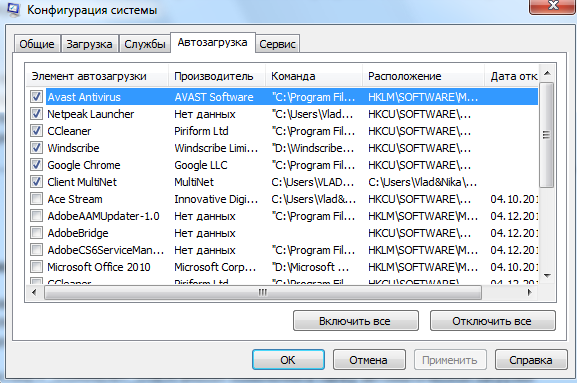
Task: Select the Ace Stream entry name
Action: point(75,199)
